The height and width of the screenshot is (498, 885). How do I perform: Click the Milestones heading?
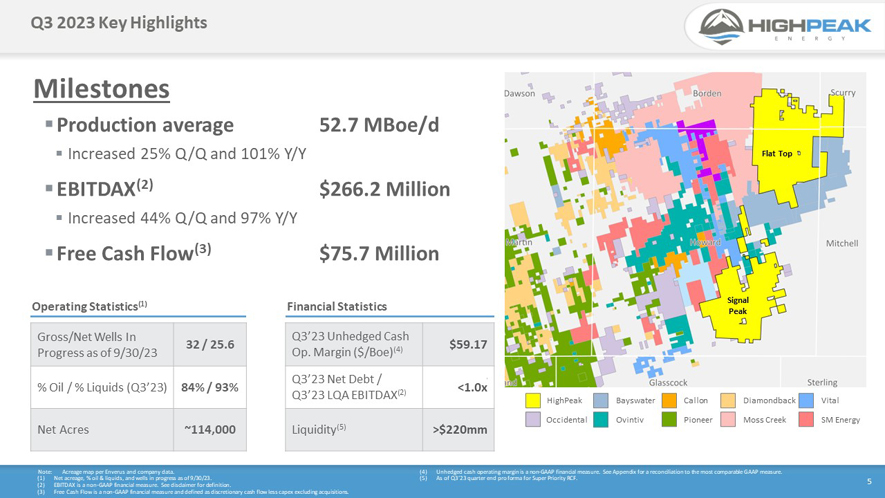pos(102,89)
